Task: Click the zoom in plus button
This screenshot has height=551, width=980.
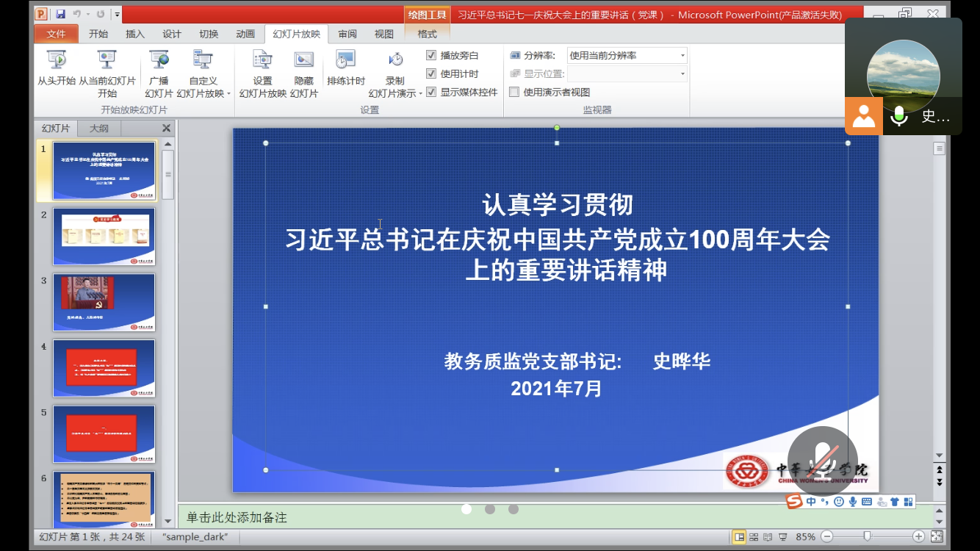Action: click(x=918, y=537)
